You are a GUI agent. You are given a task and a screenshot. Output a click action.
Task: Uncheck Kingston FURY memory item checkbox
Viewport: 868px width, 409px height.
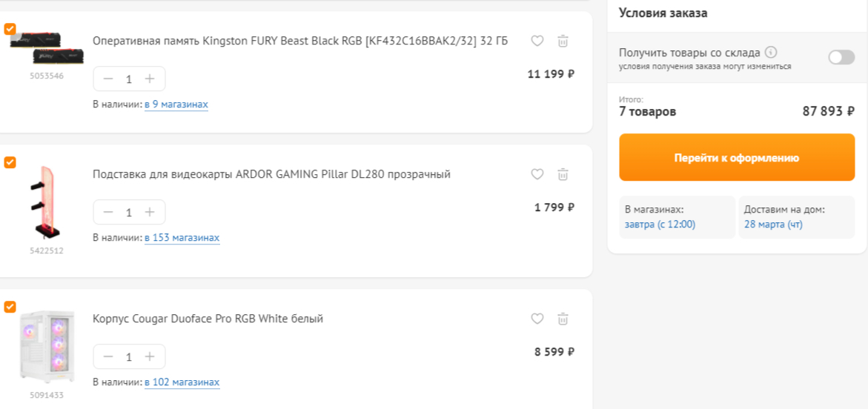pos(10,29)
